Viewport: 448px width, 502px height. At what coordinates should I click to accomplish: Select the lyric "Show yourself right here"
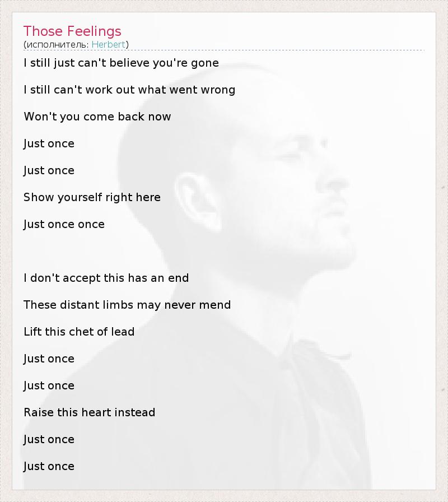pyautogui.click(x=92, y=197)
